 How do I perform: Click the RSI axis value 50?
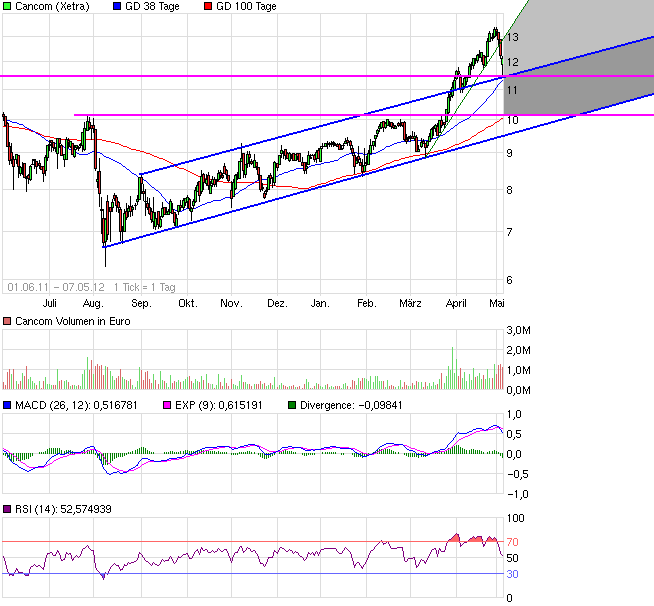point(513,558)
